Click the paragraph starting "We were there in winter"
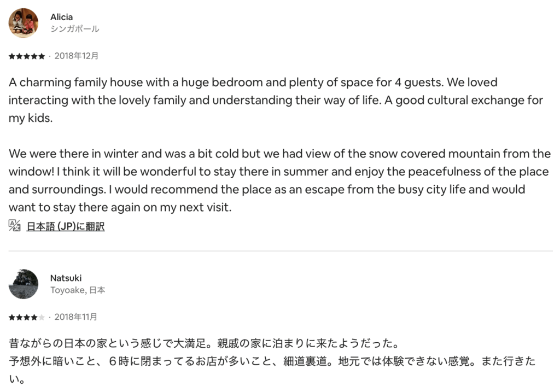 [279, 180]
